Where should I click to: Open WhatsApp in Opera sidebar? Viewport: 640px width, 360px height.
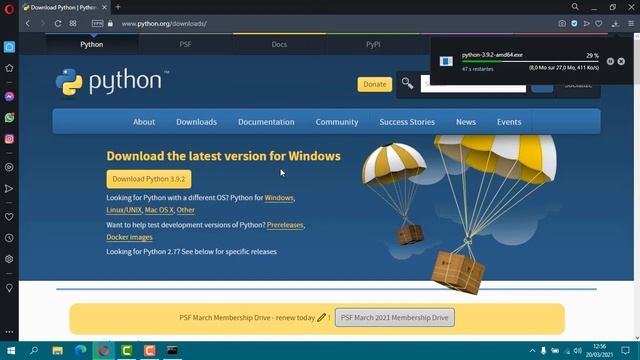[x=9, y=118]
